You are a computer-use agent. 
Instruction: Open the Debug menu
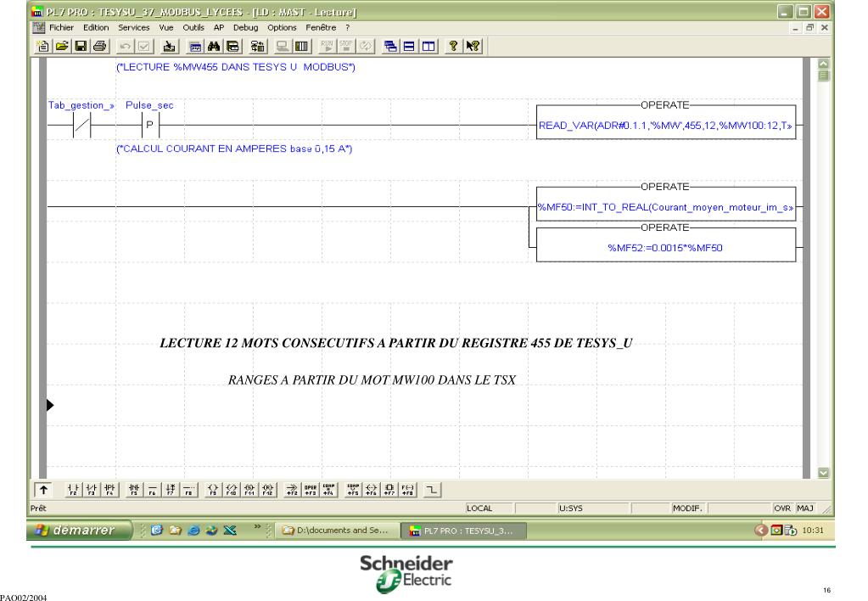[x=245, y=27]
